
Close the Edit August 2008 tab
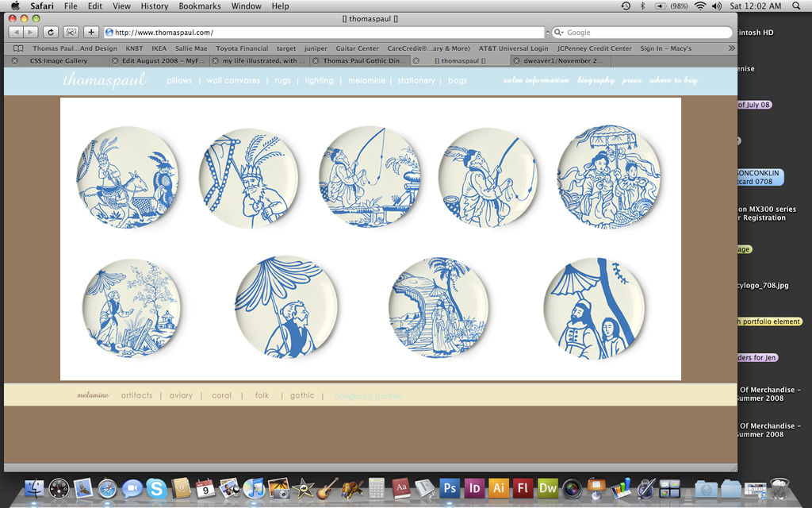[x=115, y=60]
